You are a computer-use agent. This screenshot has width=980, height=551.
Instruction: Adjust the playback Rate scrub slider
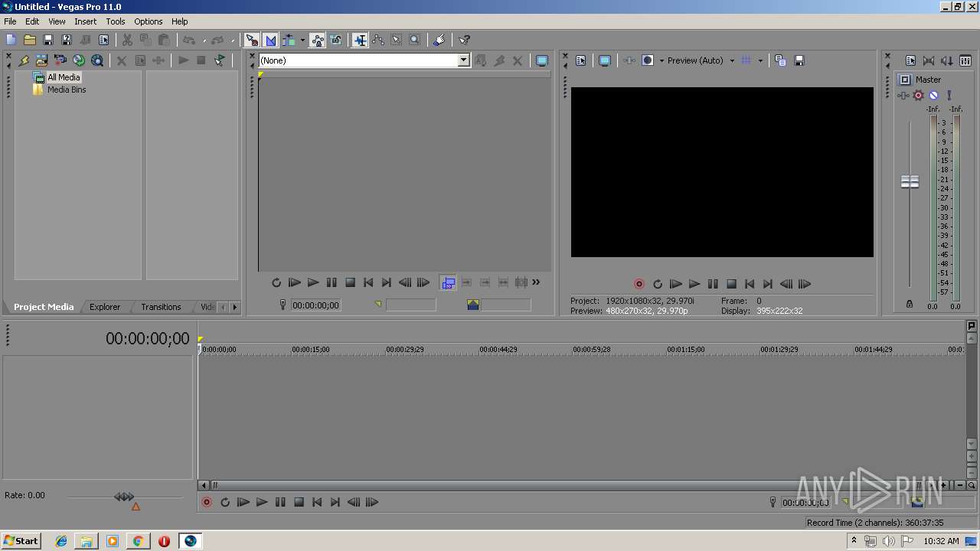point(124,497)
